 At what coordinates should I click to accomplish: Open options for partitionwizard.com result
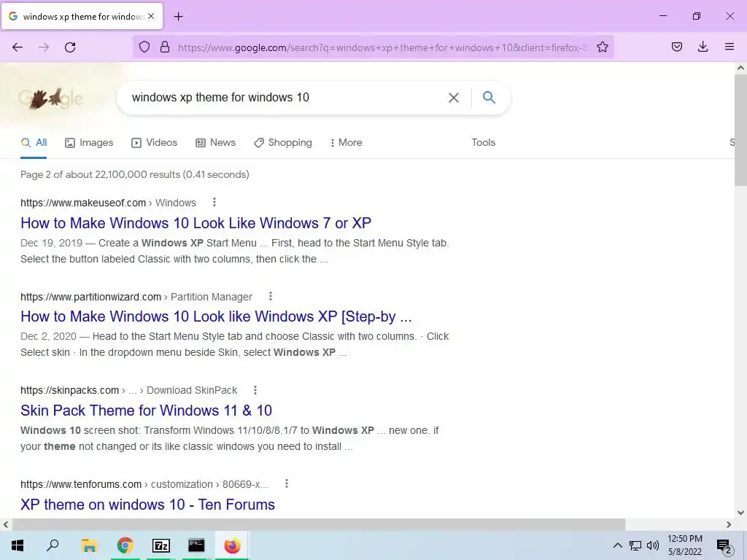271,296
